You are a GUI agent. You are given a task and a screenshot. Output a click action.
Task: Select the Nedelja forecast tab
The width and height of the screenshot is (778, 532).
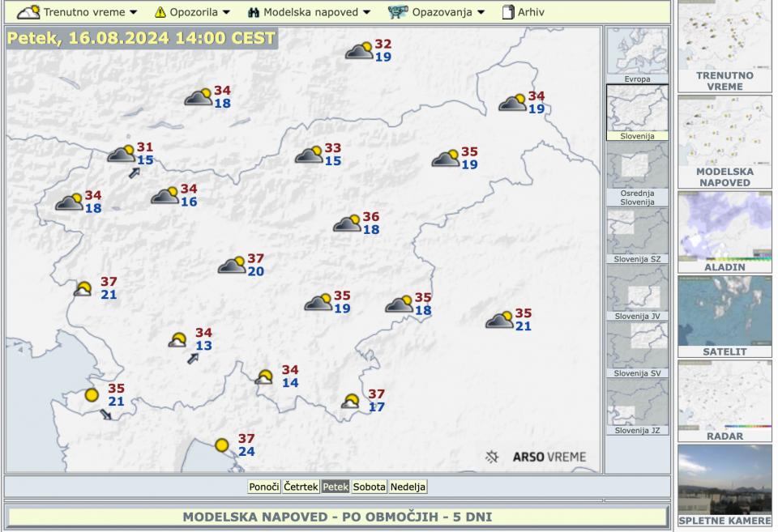click(408, 487)
